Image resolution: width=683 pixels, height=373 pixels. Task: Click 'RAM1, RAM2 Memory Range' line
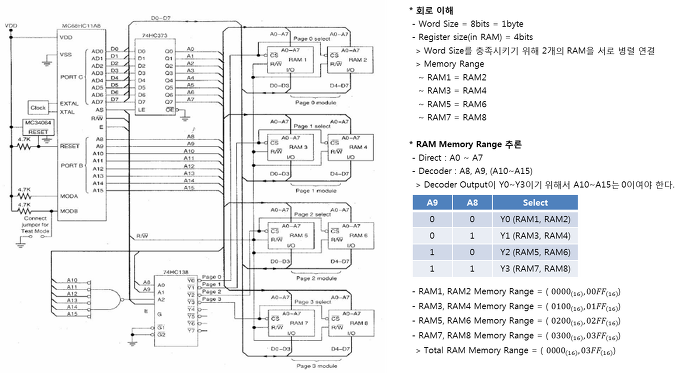click(x=516, y=292)
